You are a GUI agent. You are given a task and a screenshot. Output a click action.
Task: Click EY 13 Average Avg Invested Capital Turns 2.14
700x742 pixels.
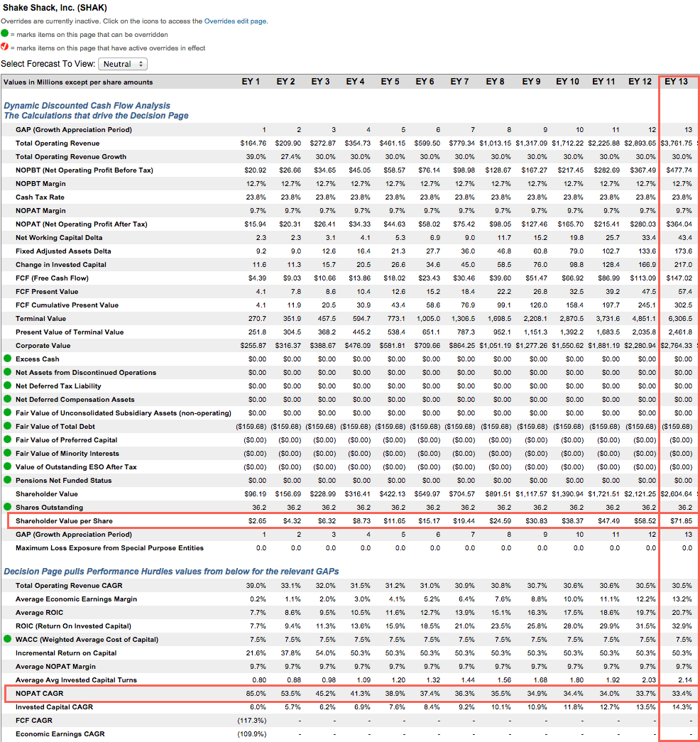coord(685,680)
